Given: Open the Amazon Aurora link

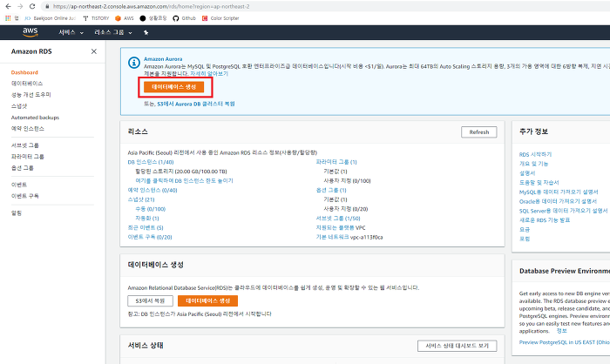Looking at the screenshot, I should pos(163,59).
